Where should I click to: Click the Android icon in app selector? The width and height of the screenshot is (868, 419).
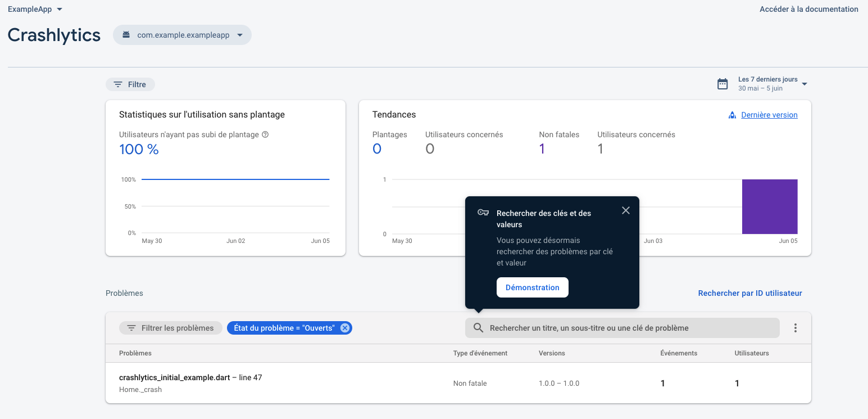(126, 35)
